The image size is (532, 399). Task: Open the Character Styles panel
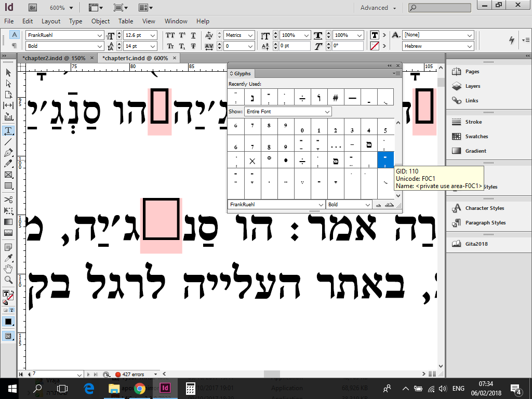(478, 208)
